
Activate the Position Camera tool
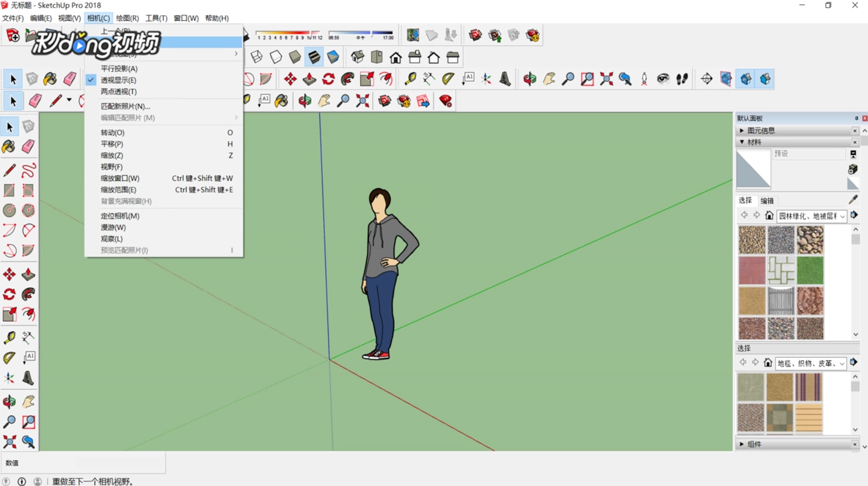[x=644, y=79]
